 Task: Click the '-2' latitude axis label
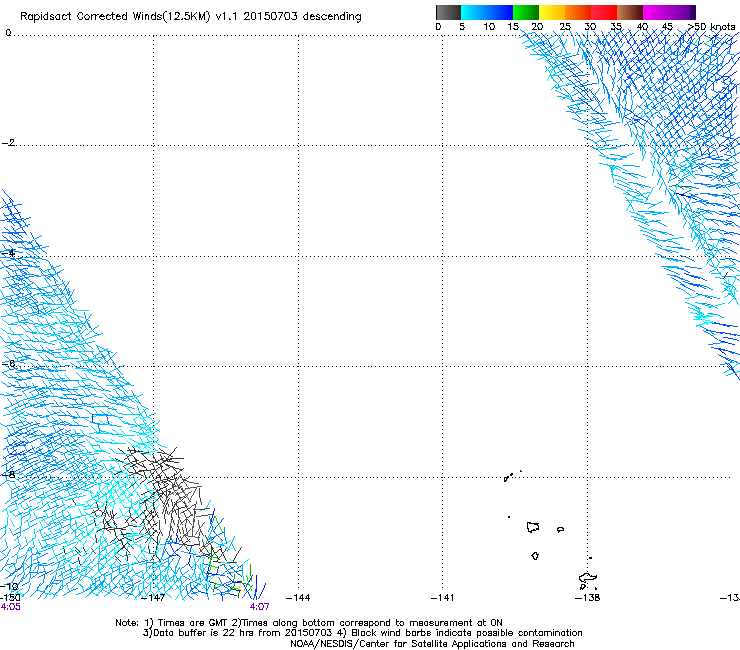[8, 143]
